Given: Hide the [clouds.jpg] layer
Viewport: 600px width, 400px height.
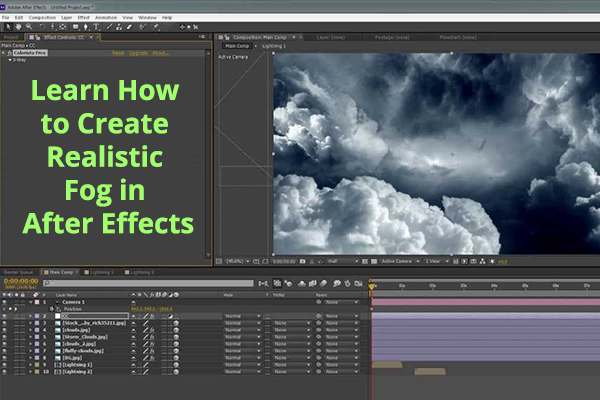Looking at the screenshot, I should [x=5, y=330].
